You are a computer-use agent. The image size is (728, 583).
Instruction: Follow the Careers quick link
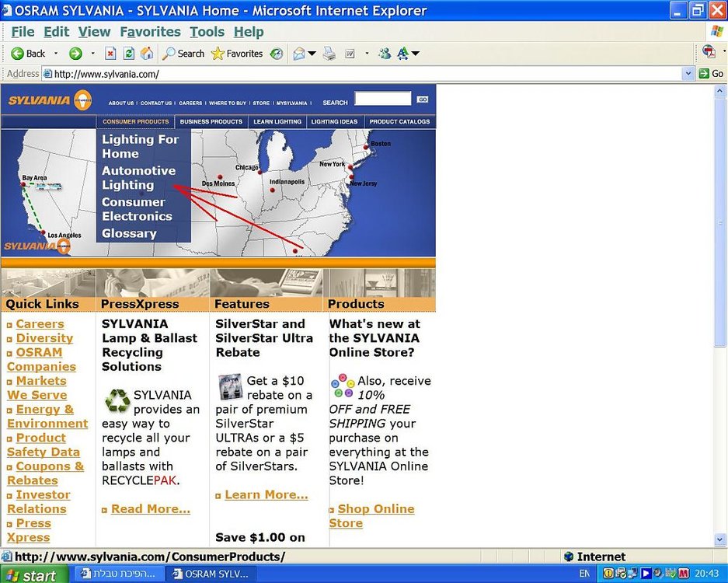coord(40,324)
